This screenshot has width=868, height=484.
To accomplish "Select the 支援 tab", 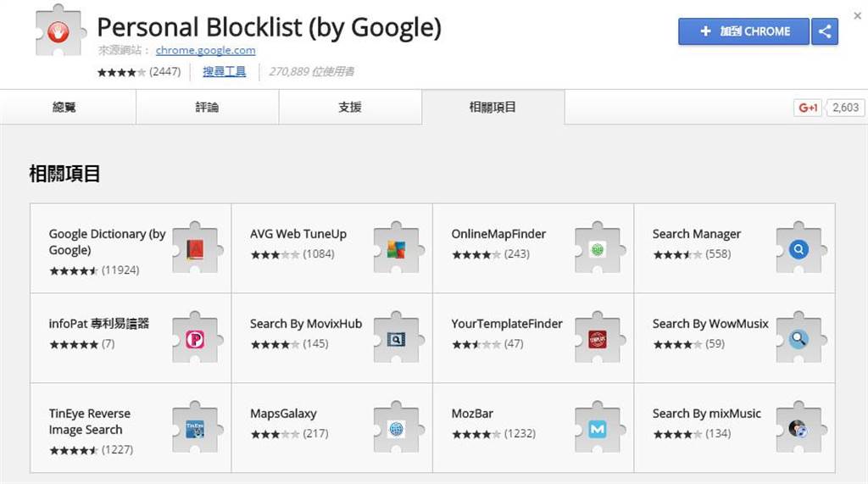I will click(350, 108).
